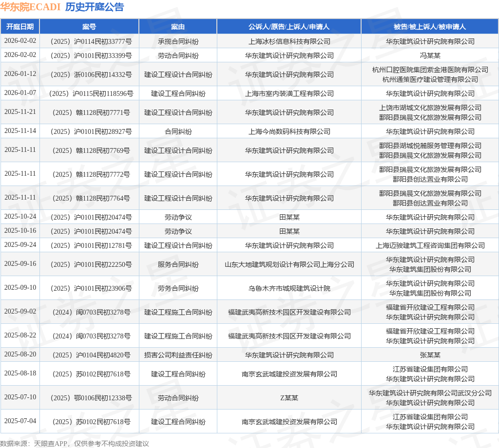Click 田某某 in the 2025-10-24 row
This screenshot has height=448, width=499.
coord(289,217)
